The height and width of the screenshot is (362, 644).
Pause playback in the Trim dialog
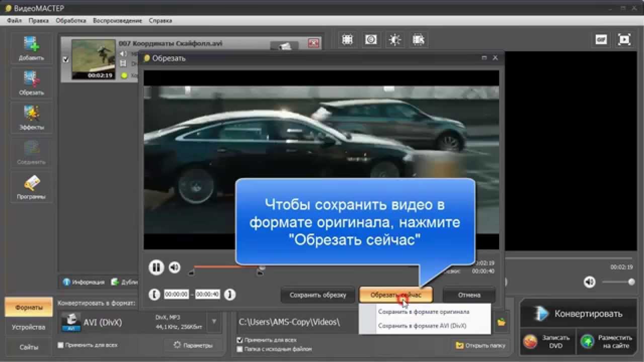click(x=156, y=267)
